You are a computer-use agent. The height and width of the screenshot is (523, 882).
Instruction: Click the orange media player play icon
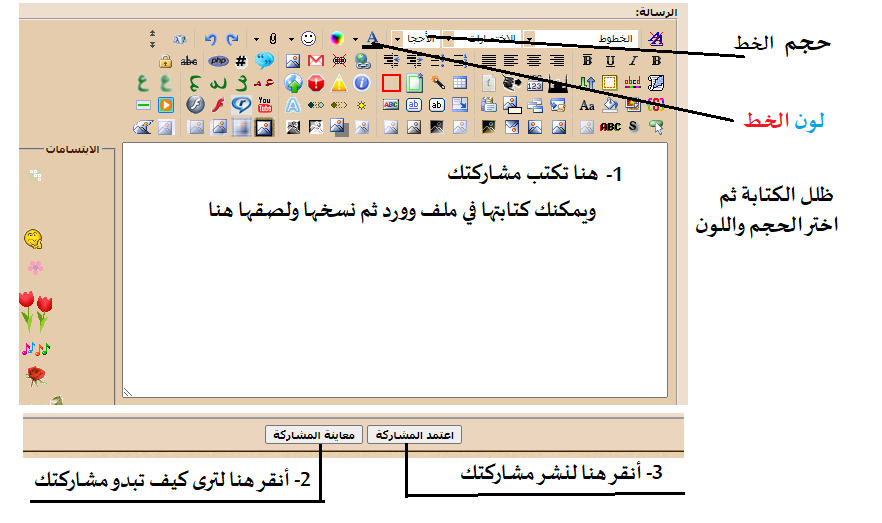tap(166, 105)
